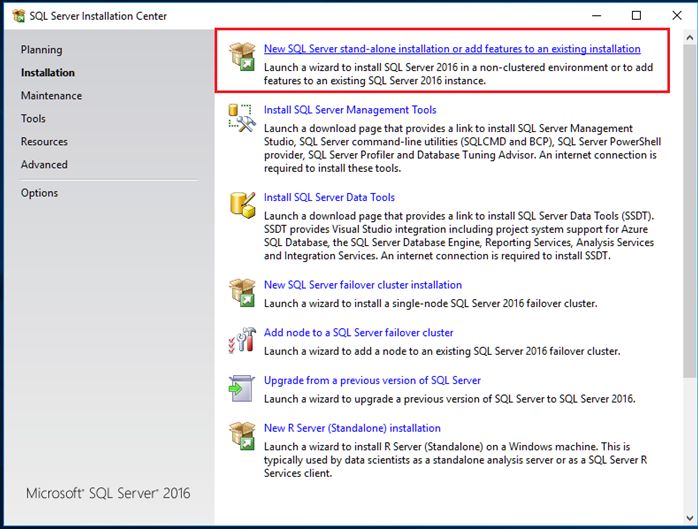Click the stand-alone installation box icon

(241, 57)
